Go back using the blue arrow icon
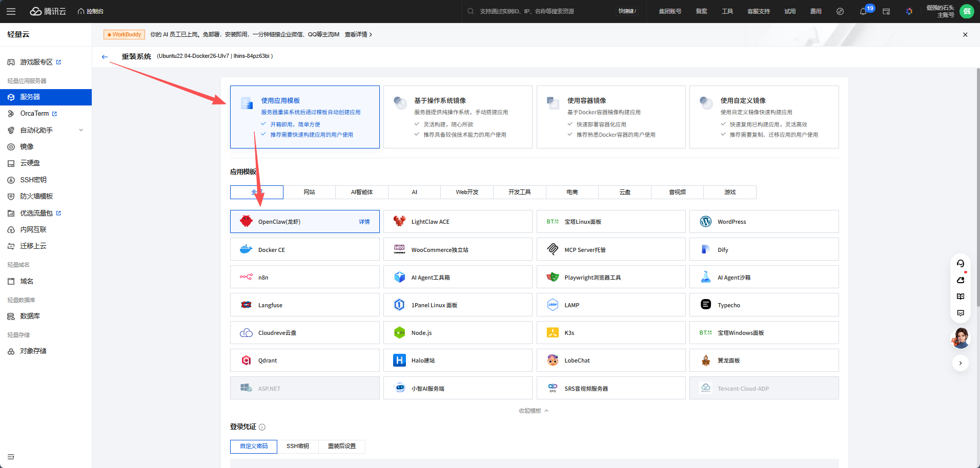 pos(105,57)
